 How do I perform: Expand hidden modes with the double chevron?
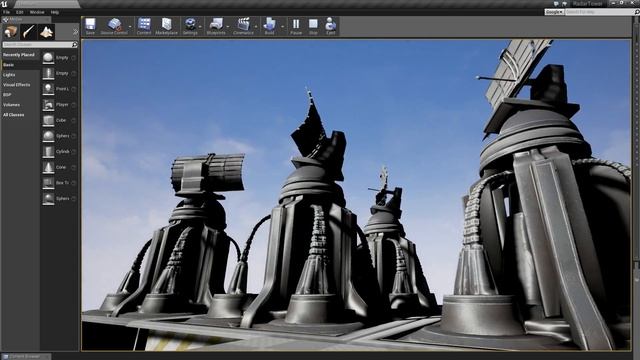75,32
